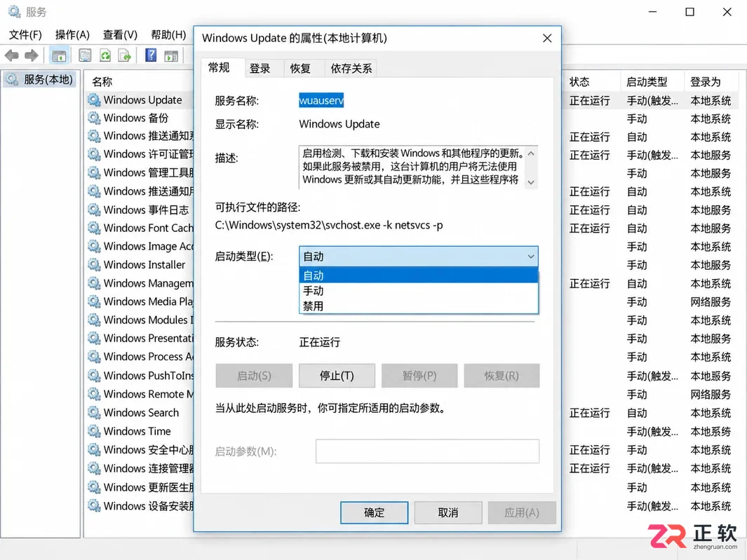Click the blue Help question mark icon
The image size is (747, 560).
pyautogui.click(x=151, y=55)
